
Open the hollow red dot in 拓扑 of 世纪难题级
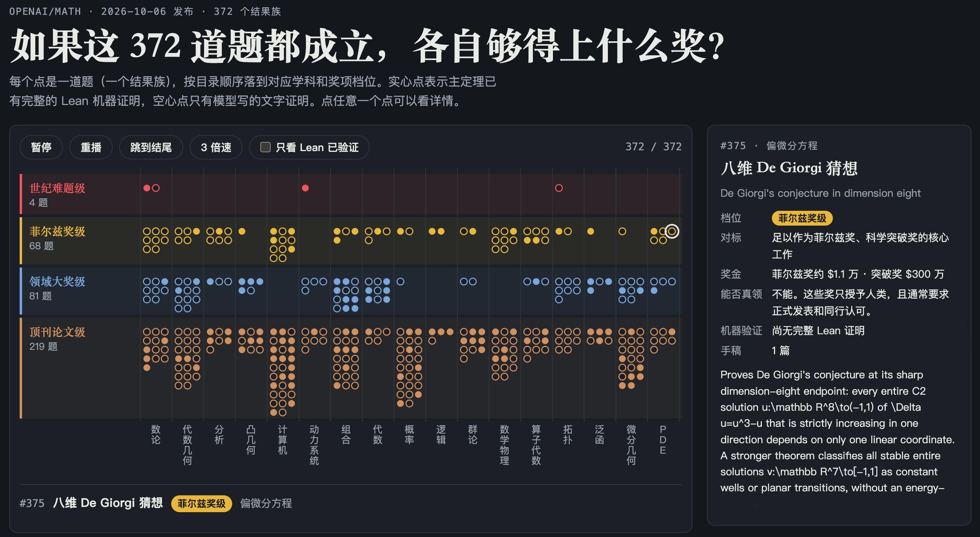point(559,188)
